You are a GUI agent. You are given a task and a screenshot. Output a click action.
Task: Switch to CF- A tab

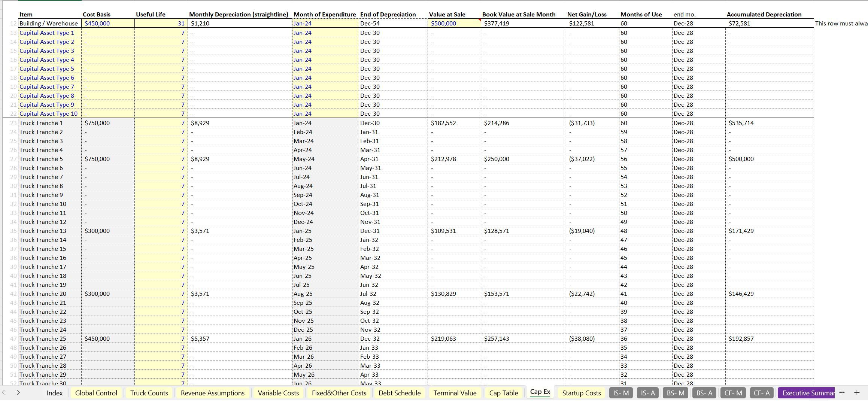[762, 393]
